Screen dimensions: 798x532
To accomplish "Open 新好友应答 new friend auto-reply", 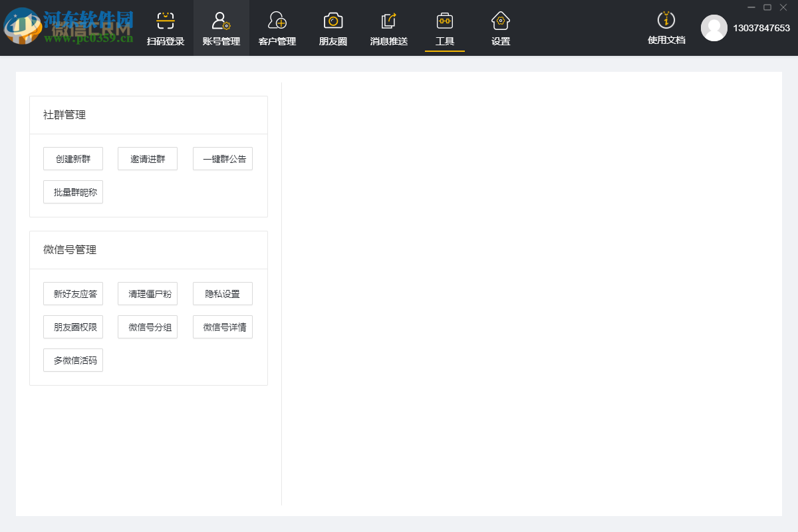I will [x=73, y=293].
